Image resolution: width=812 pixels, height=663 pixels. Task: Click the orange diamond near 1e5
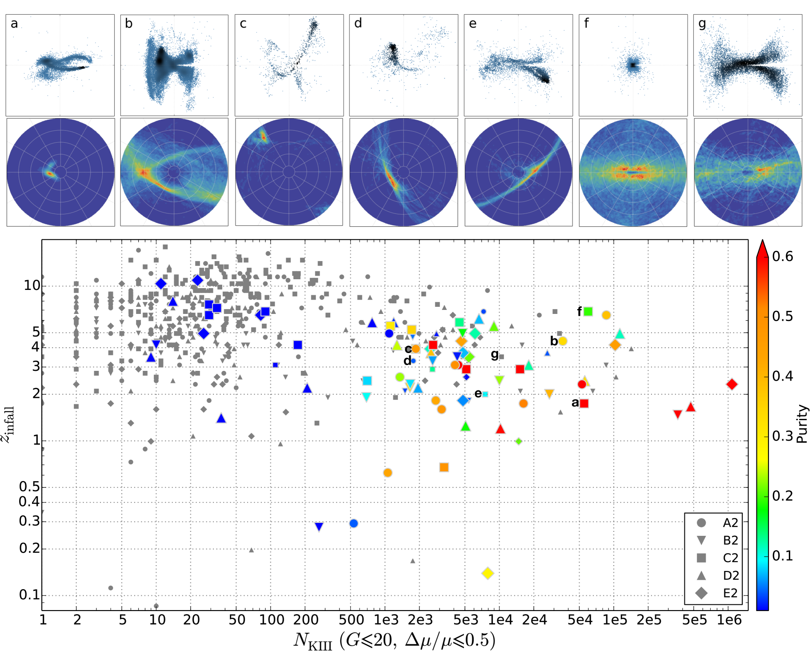click(x=615, y=345)
